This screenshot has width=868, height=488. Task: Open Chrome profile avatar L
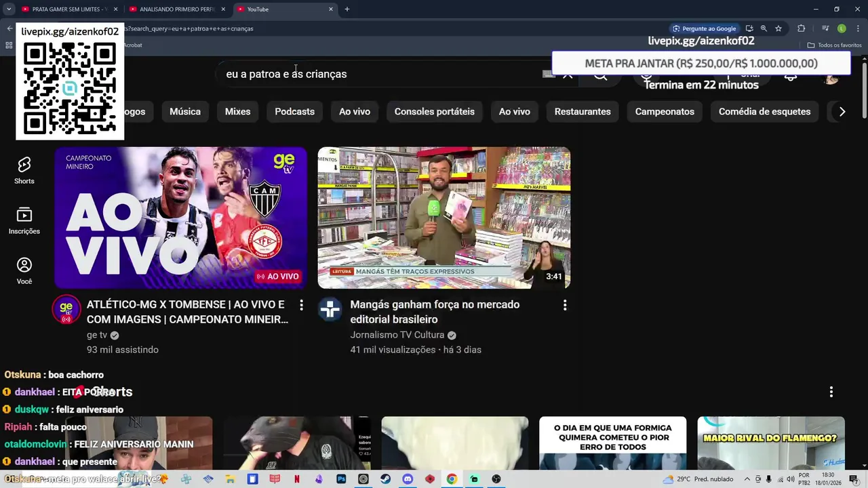point(842,28)
